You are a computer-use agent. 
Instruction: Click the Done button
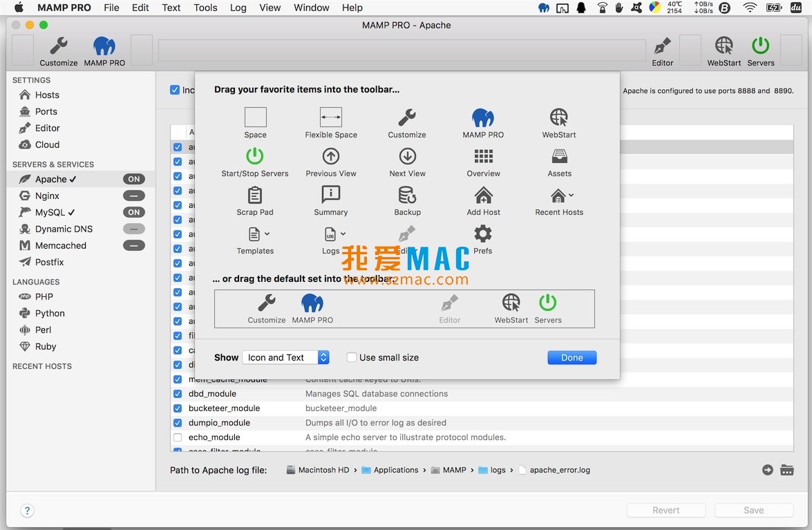click(x=572, y=357)
